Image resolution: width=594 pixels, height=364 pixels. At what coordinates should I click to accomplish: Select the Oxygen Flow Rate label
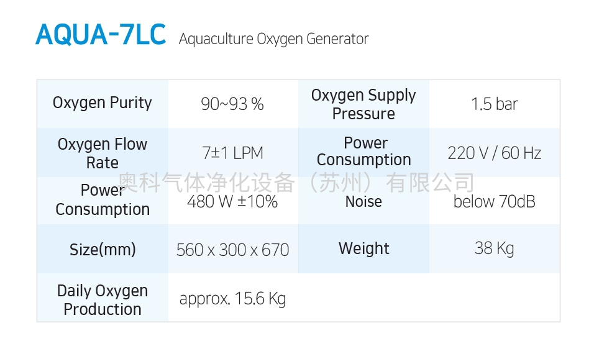click(103, 153)
